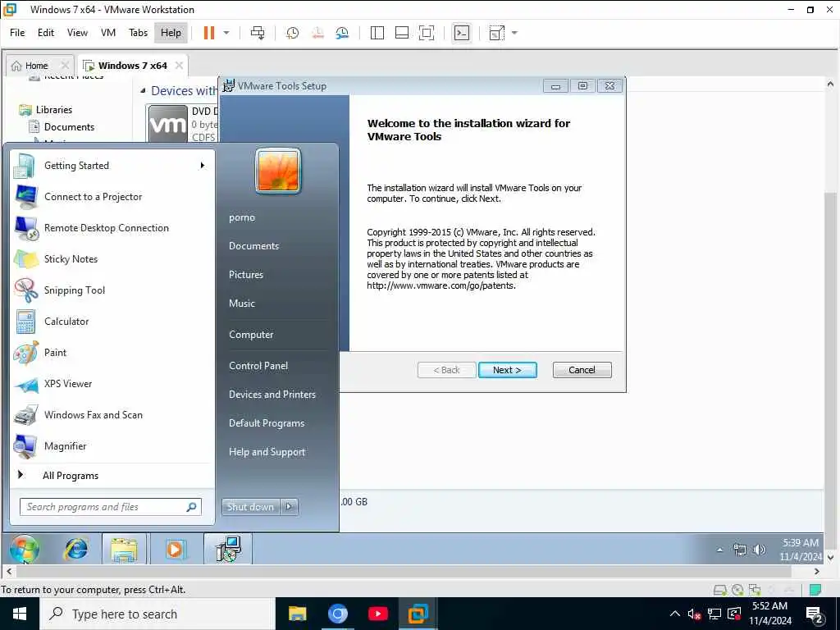Show hidden icons in the guest system tray
The height and width of the screenshot is (630, 840).
[x=719, y=550]
